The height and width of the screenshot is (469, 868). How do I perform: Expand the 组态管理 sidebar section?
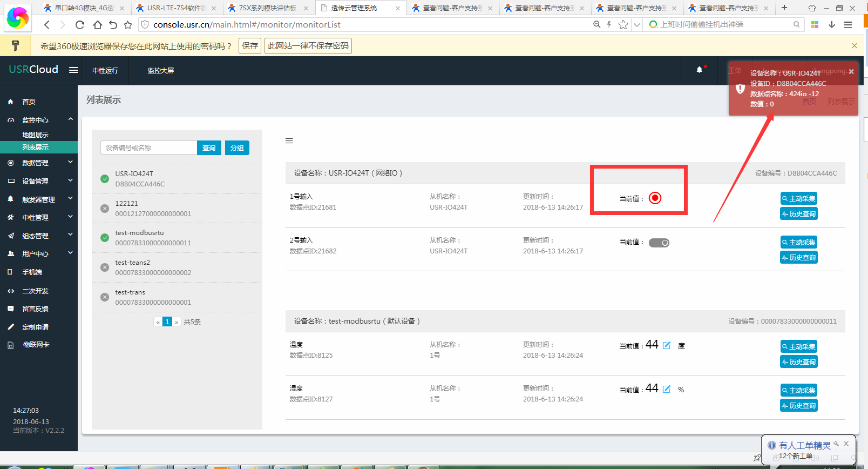pyautogui.click(x=70, y=235)
